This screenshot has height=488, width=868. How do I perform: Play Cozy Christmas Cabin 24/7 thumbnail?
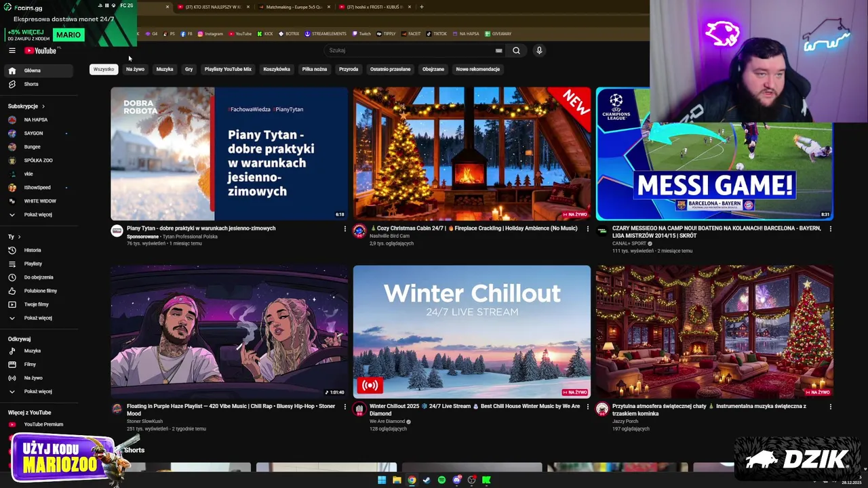click(x=472, y=154)
